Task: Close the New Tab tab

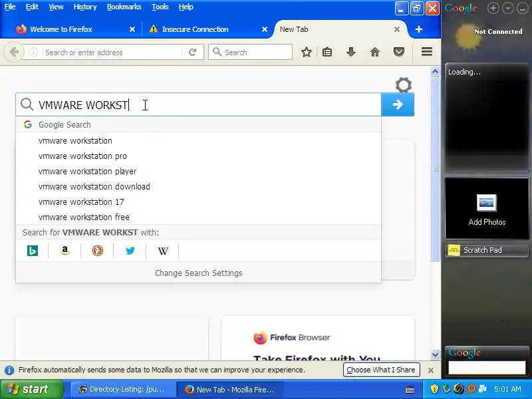Action: coord(396,29)
